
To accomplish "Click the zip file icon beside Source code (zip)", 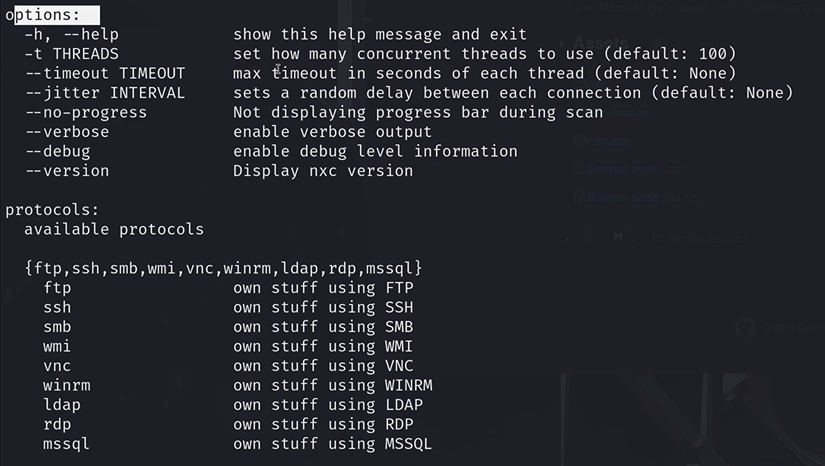I will point(579,169).
